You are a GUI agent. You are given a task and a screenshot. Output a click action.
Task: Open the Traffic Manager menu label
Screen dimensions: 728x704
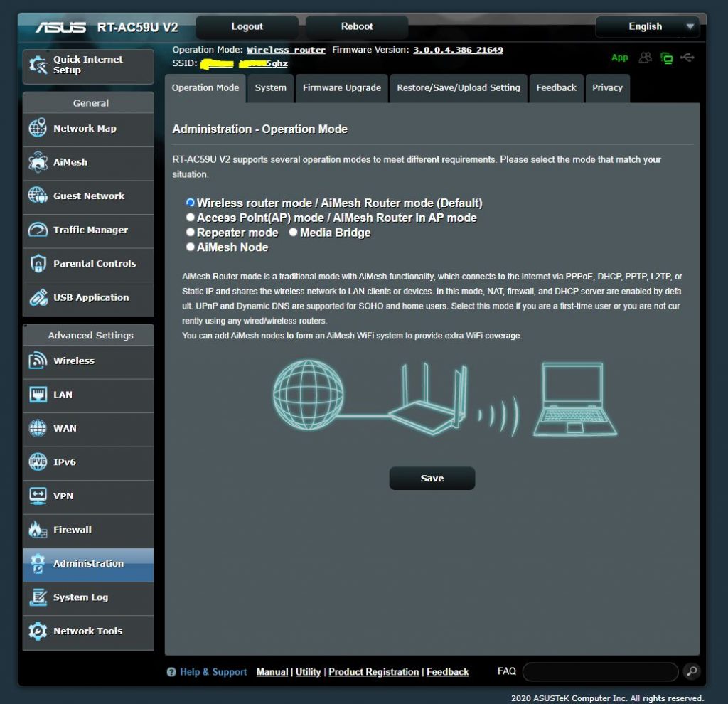tap(90, 230)
